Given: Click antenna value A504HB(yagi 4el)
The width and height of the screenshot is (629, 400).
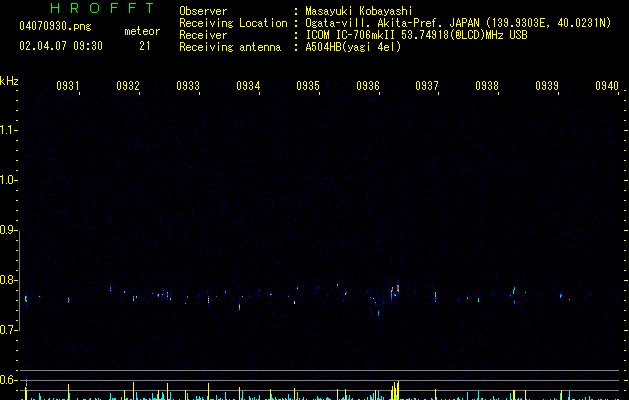Looking at the screenshot, I should (x=353, y=47).
